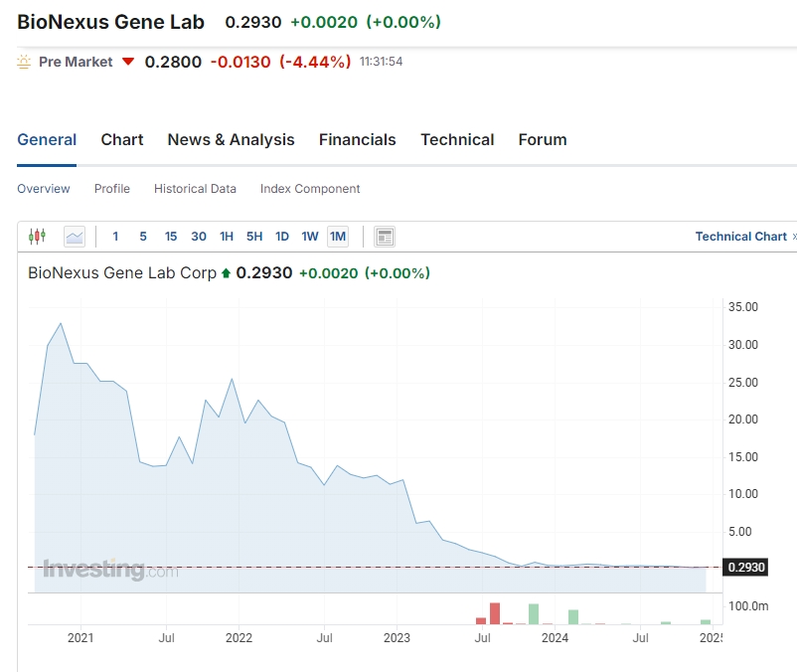View Historical Data

[195, 189]
